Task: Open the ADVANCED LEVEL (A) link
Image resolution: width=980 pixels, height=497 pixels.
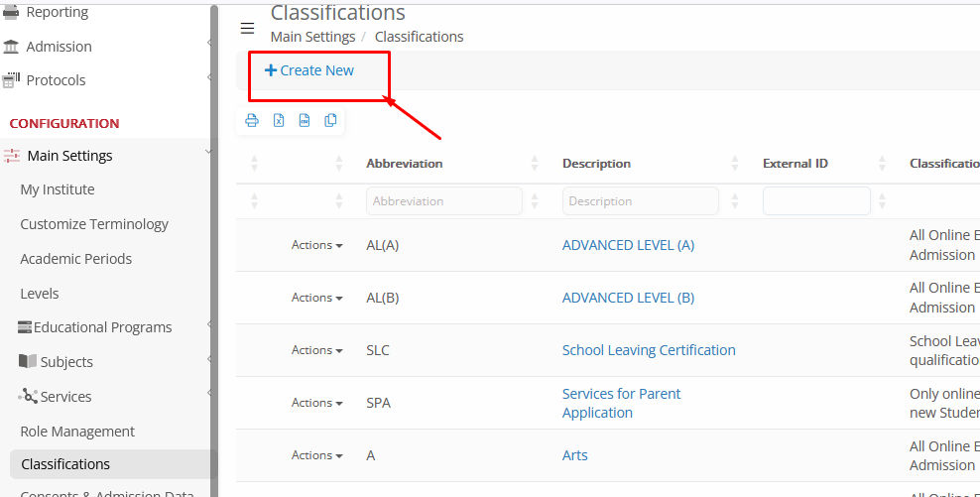Action: click(628, 245)
